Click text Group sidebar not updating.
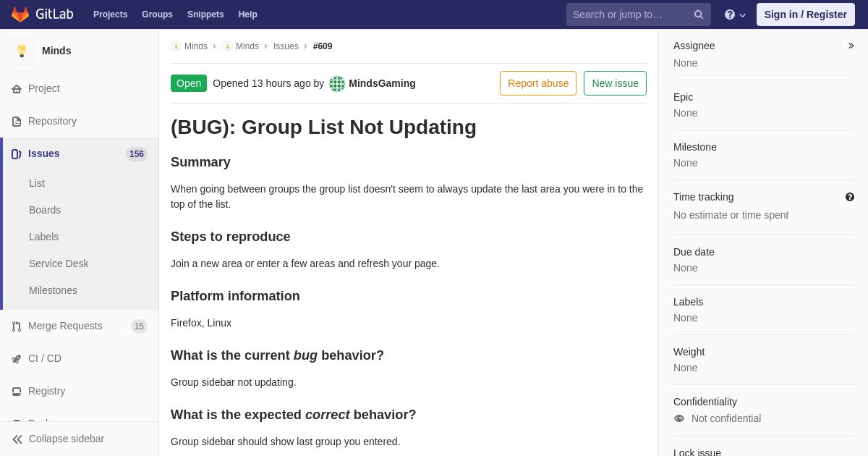The width and height of the screenshot is (868, 456). 233,382
